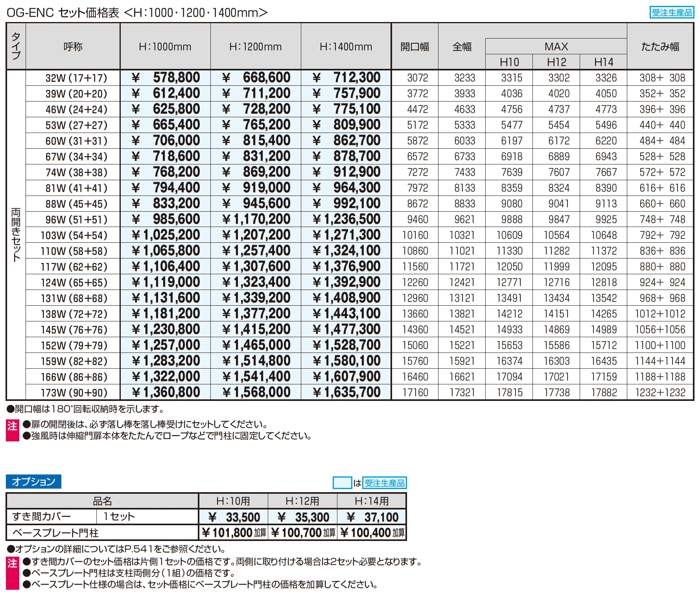Viewport: 700px width, 598px height.
Task: Click the MAX column group header
Action: (556, 46)
